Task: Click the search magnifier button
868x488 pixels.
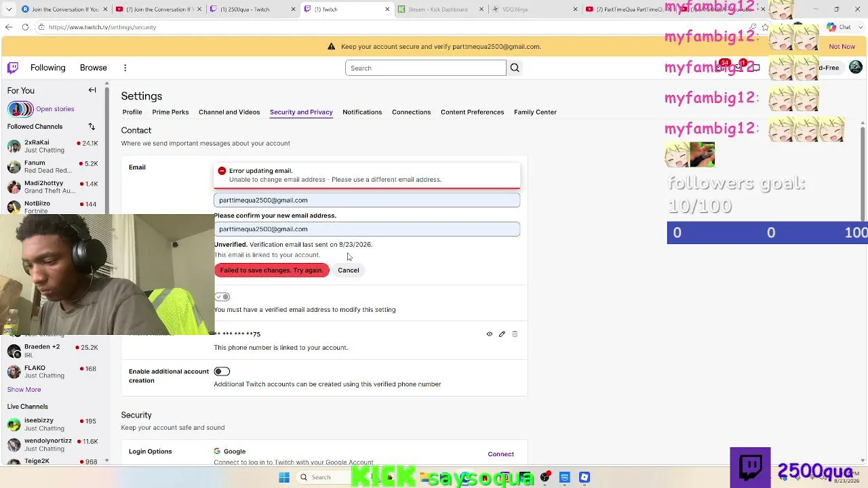Action: 515,68
